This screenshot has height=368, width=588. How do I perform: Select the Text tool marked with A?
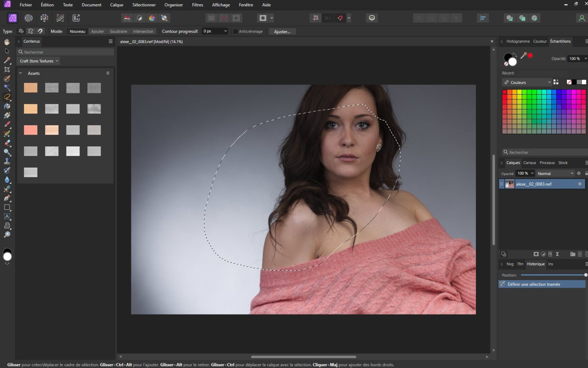[x=7, y=217]
